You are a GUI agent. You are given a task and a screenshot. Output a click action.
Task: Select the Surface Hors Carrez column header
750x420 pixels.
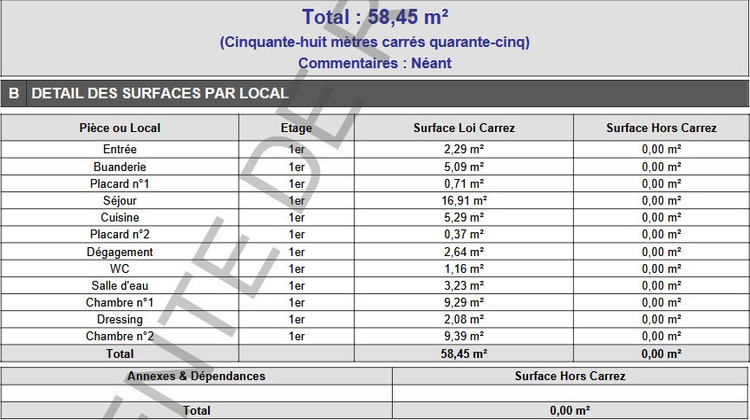pos(661,128)
